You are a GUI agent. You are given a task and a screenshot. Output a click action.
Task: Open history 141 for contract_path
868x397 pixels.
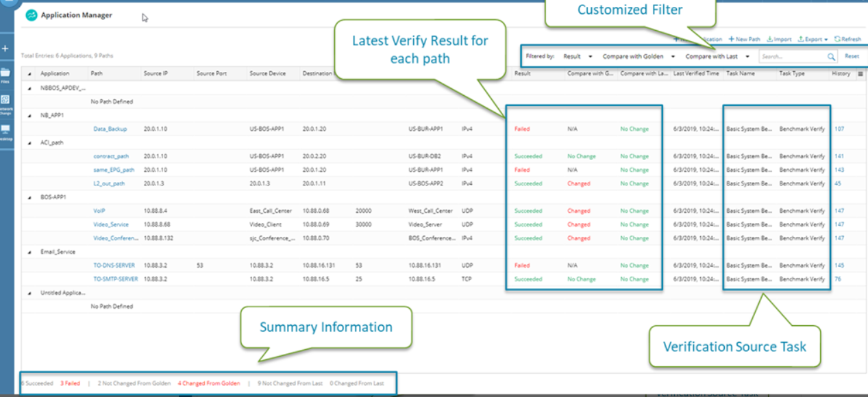tap(839, 156)
